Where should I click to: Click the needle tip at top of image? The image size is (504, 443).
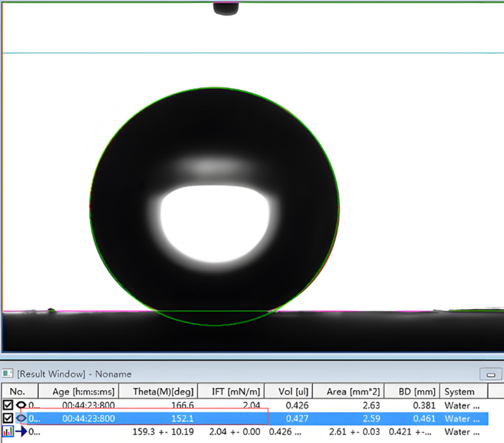tap(227, 9)
